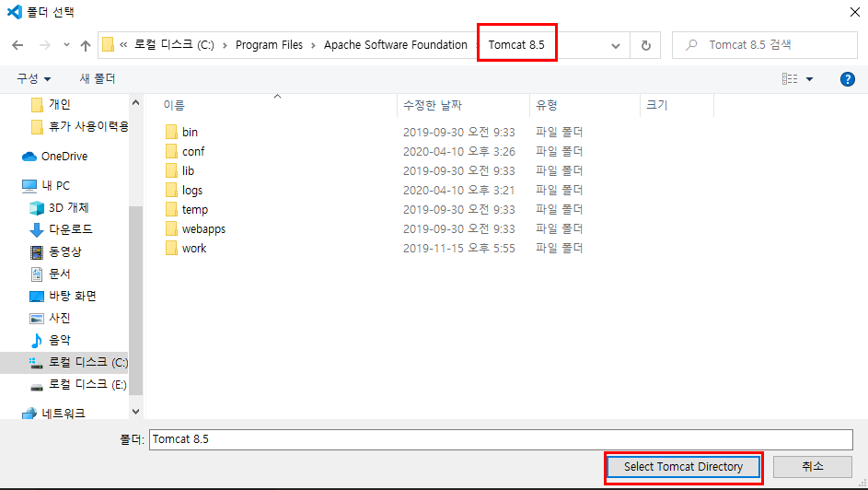Create a new folder with 새 폴더
The image size is (868, 490).
(x=98, y=78)
